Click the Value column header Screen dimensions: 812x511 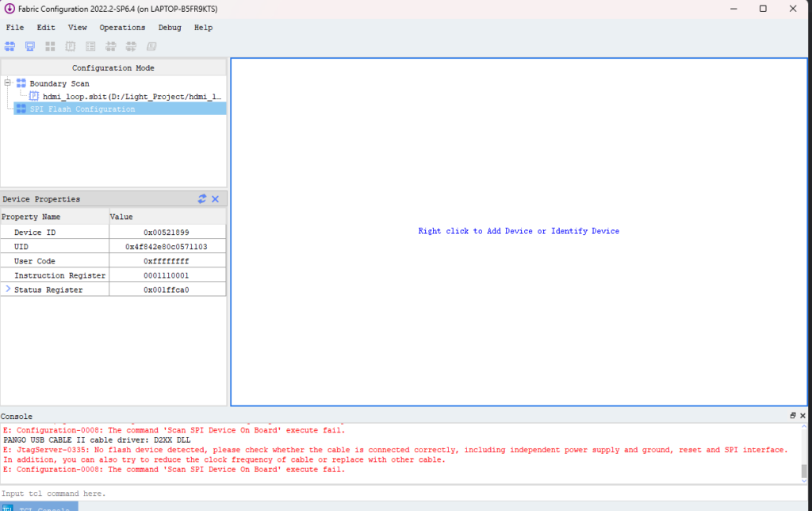pyautogui.click(x=121, y=217)
